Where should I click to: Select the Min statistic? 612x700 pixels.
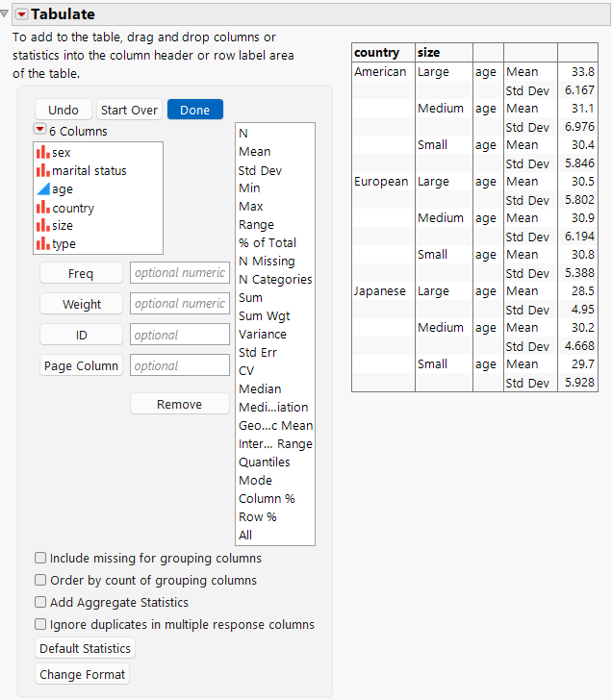click(x=249, y=187)
